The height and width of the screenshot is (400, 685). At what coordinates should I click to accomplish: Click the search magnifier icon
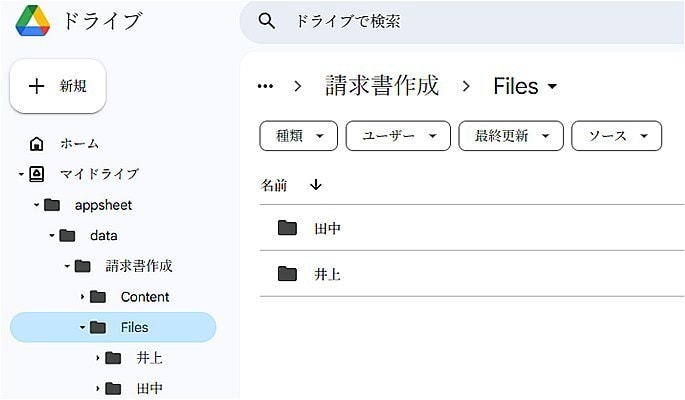pyautogui.click(x=266, y=21)
